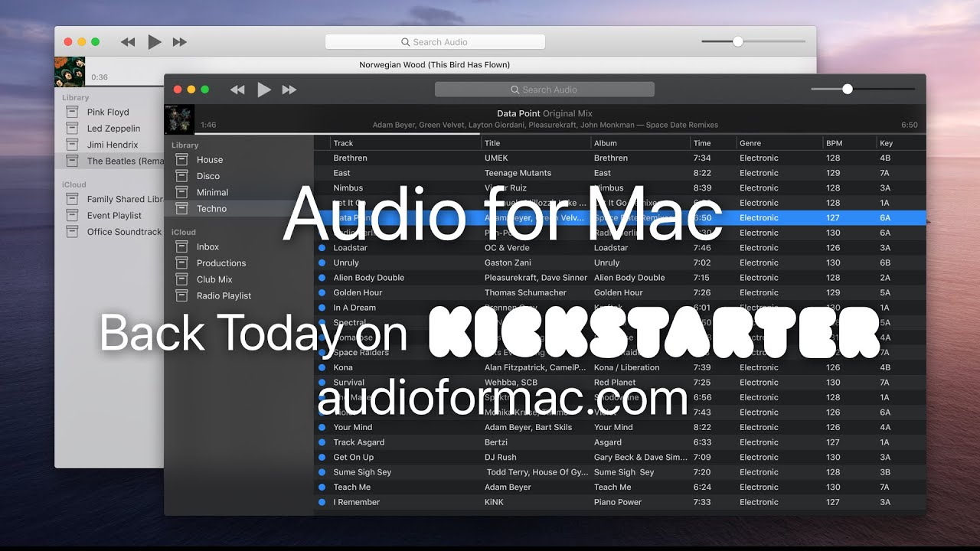Click play button in dark front window
This screenshot has height=551, width=980.
click(264, 90)
